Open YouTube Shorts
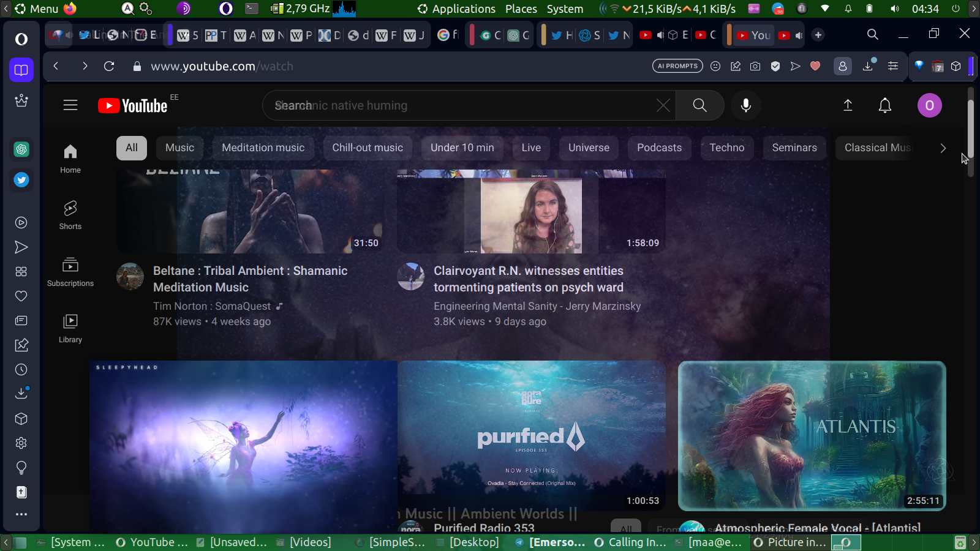The height and width of the screenshot is (551, 980). (70, 215)
